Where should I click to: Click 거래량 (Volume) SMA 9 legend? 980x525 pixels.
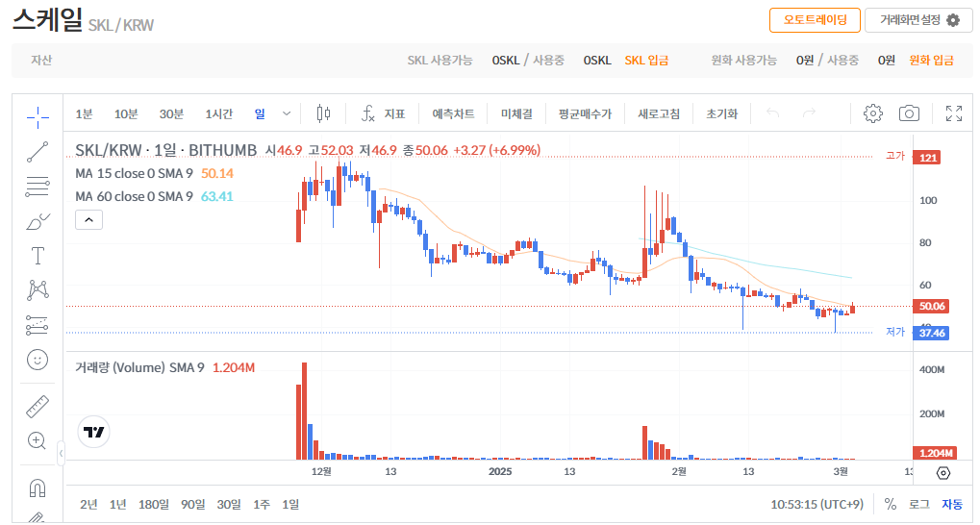coord(139,367)
